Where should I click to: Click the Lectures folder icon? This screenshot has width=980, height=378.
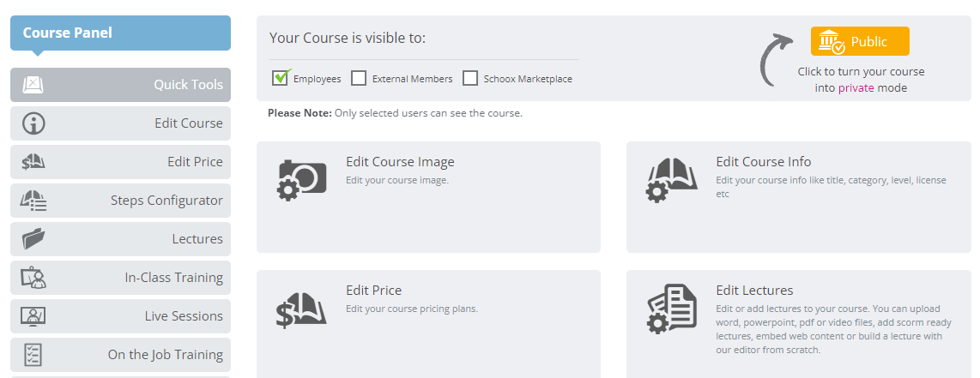click(33, 239)
